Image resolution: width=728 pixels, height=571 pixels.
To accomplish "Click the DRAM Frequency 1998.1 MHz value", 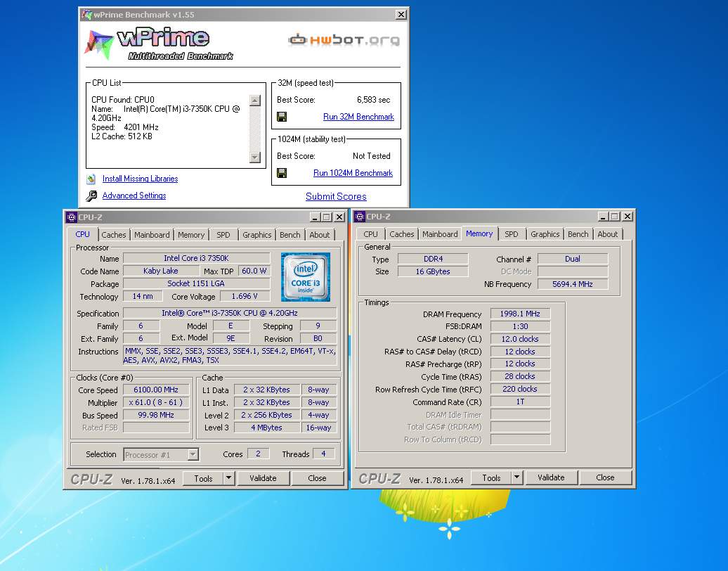I will [x=520, y=314].
